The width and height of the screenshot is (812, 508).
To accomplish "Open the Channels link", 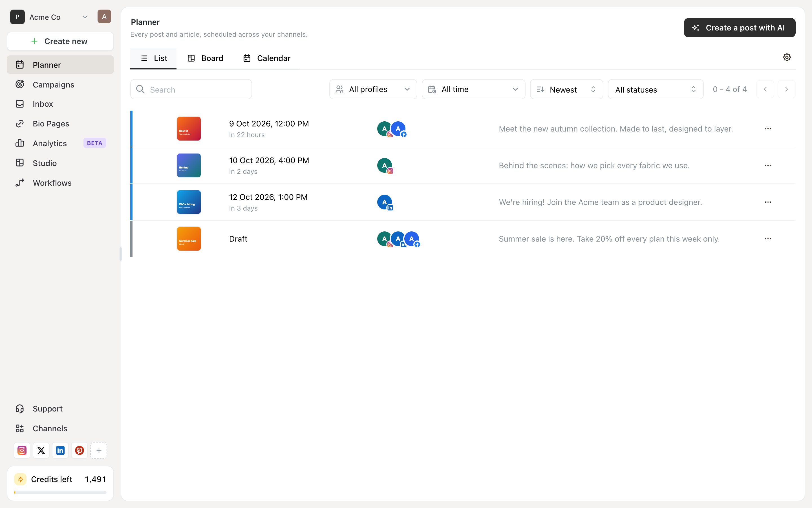I will 60,428.
